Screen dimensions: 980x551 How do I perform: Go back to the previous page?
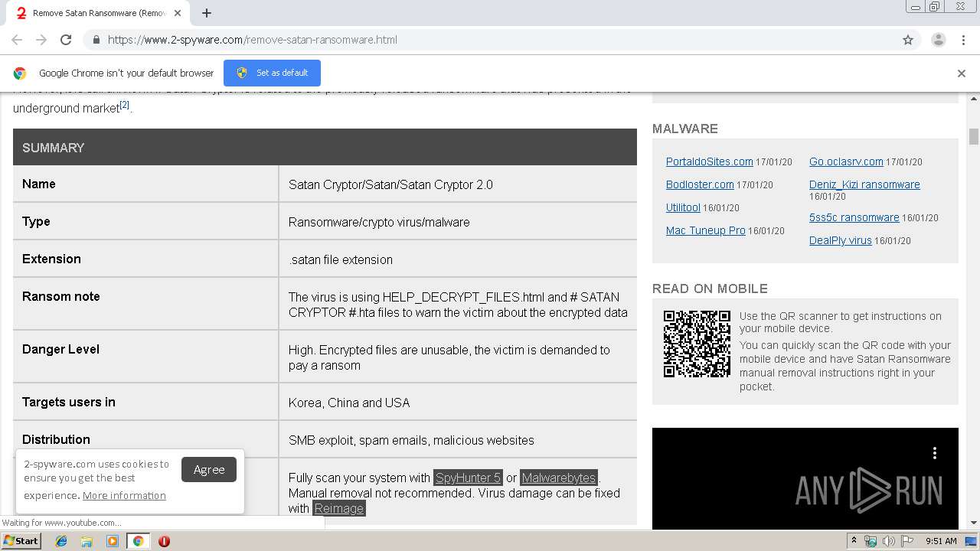click(x=17, y=40)
